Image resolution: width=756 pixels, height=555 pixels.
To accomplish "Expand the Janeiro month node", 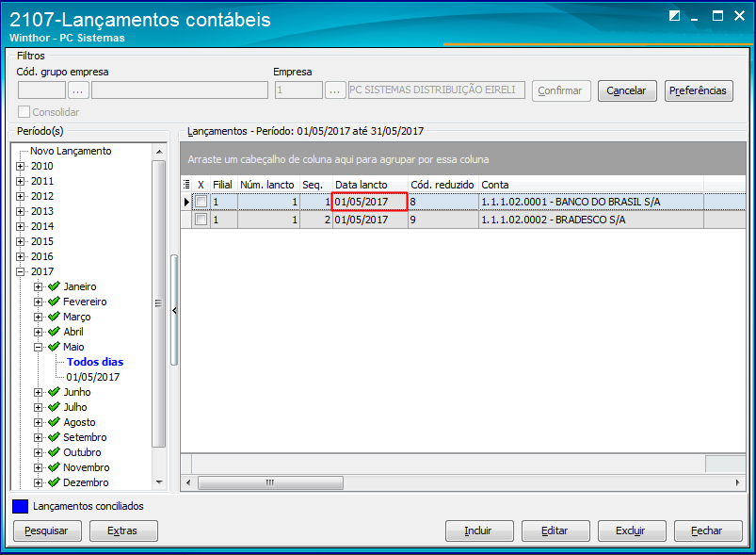I will (38, 286).
